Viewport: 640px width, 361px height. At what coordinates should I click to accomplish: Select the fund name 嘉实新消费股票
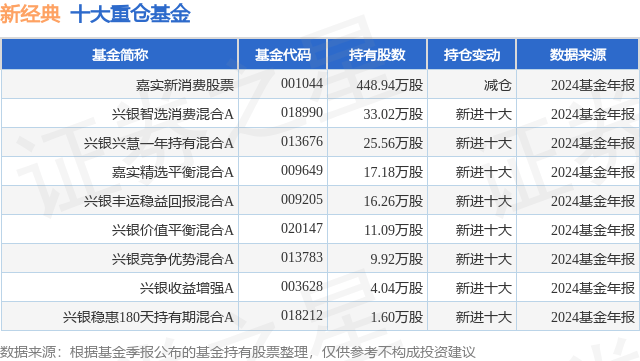click(x=185, y=85)
